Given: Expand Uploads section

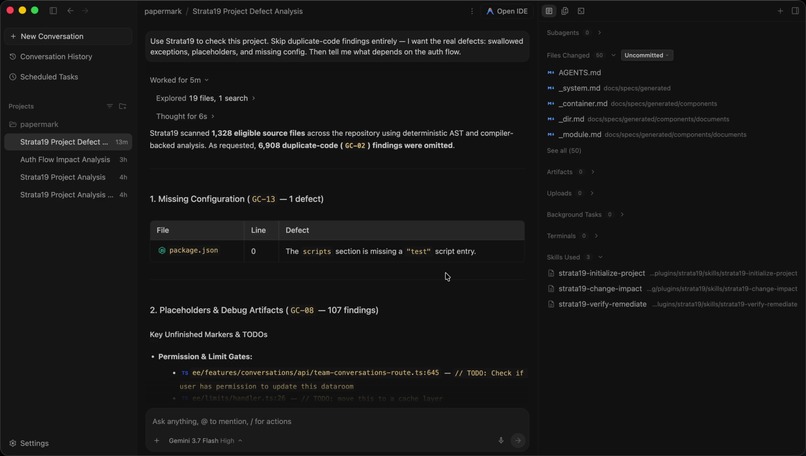Looking at the screenshot, I should (x=570, y=193).
